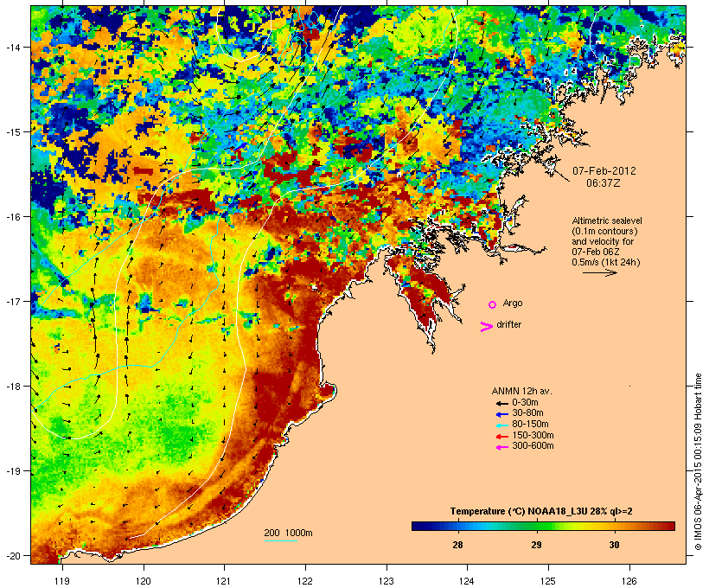
Task: Click the 'drifter' legend label
Action: [x=508, y=324]
